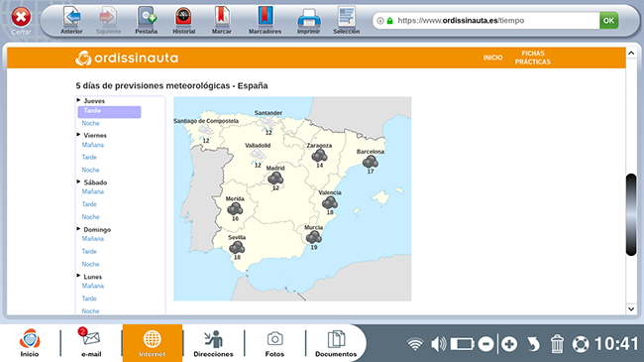This screenshot has width=644, height=362.
Task: Collapse the Lunes section
Action: [78, 276]
